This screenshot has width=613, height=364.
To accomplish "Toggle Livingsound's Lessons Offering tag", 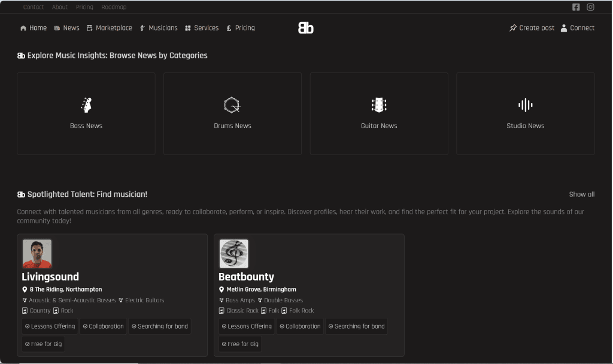I will point(50,326).
